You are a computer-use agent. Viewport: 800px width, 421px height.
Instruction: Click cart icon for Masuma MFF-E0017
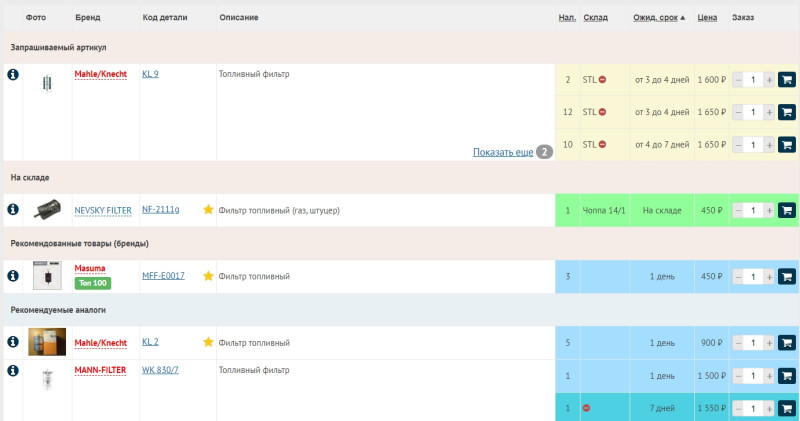(786, 276)
